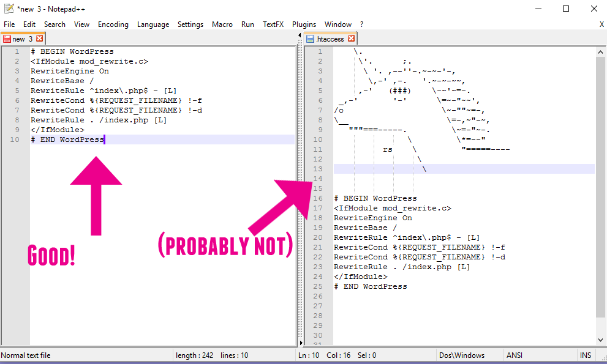Click line number 16 in .htaccess margin
607x364 pixels.
[318, 198]
